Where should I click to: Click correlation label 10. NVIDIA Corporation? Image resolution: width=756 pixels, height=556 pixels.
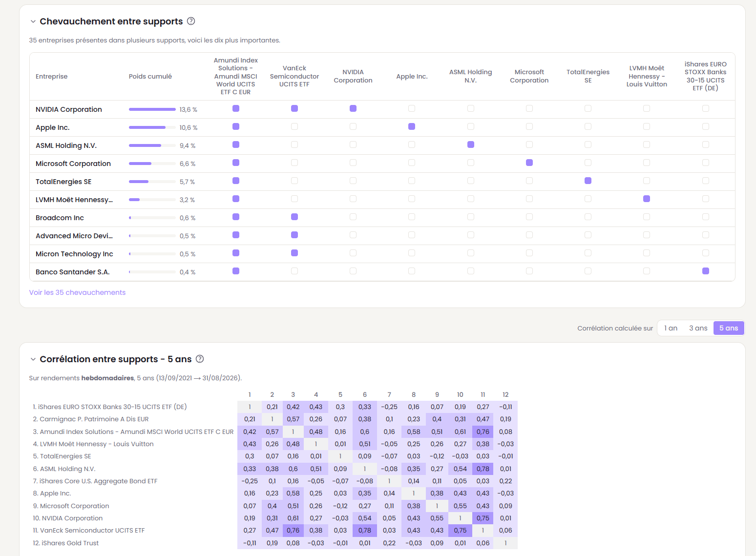tap(68, 518)
